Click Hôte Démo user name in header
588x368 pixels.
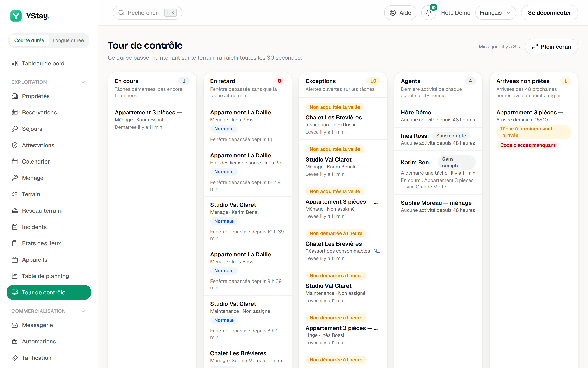(455, 13)
